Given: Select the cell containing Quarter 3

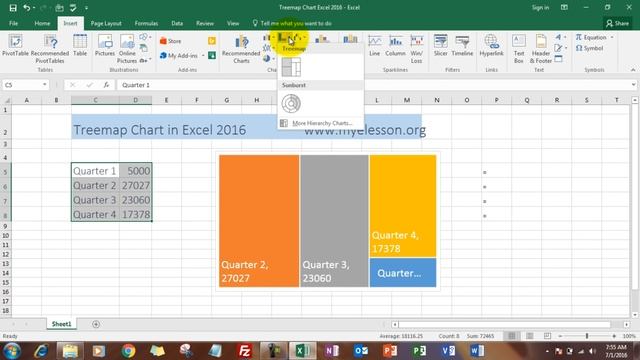Looking at the screenshot, I should 95,200.
